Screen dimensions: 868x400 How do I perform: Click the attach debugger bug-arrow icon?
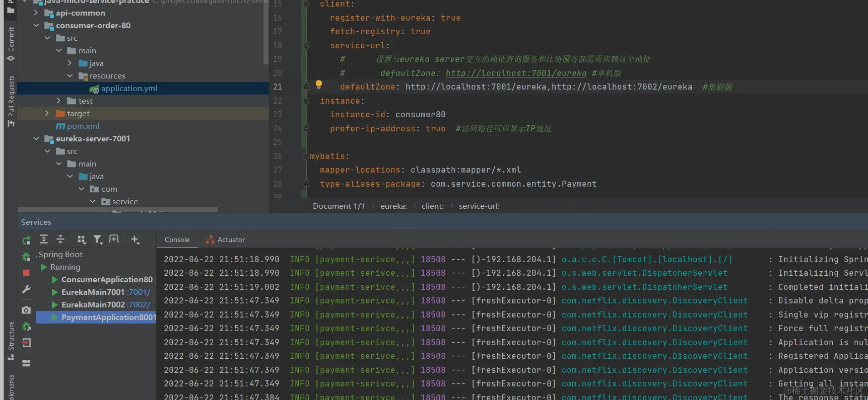click(26, 327)
